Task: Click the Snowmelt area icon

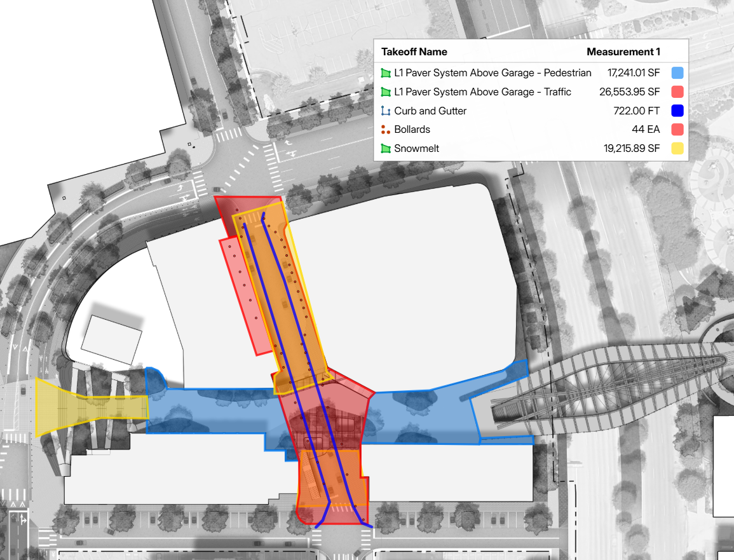Action: click(386, 148)
